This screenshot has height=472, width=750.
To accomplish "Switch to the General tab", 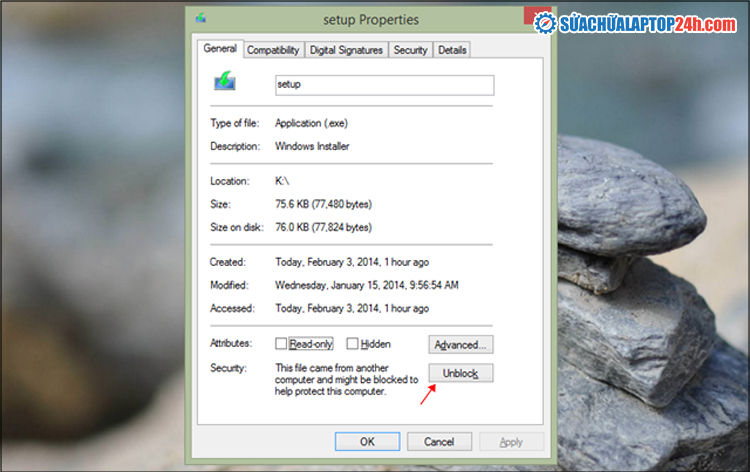I will 220,48.
